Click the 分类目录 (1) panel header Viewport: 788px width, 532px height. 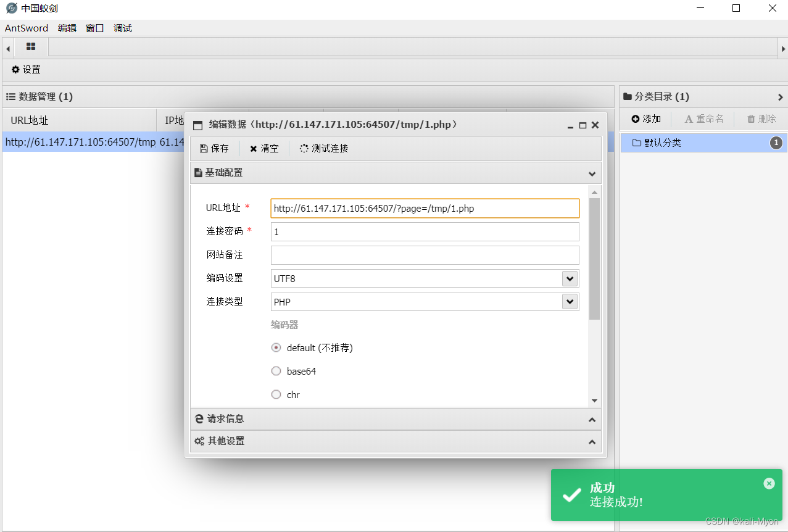[703, 96]
